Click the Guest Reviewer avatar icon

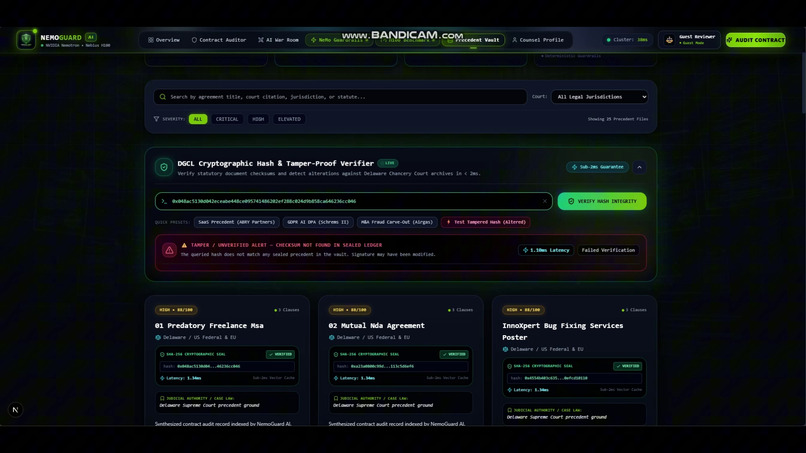tap(669, 40)
